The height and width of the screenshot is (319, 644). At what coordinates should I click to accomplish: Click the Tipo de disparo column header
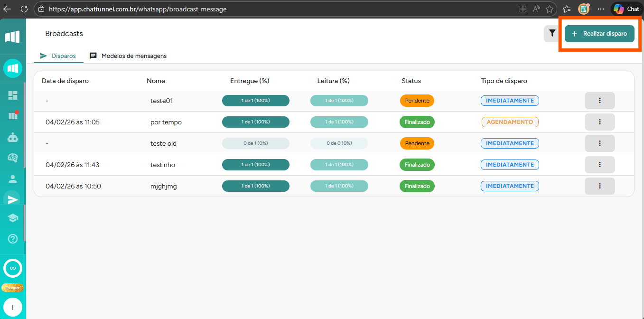[504, 81]
